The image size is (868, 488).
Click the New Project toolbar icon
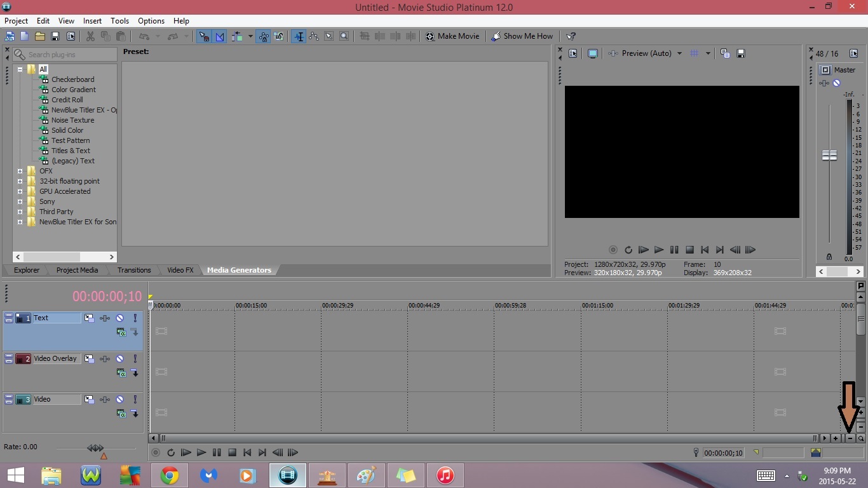pyautogui.click(x=24, y=36)
